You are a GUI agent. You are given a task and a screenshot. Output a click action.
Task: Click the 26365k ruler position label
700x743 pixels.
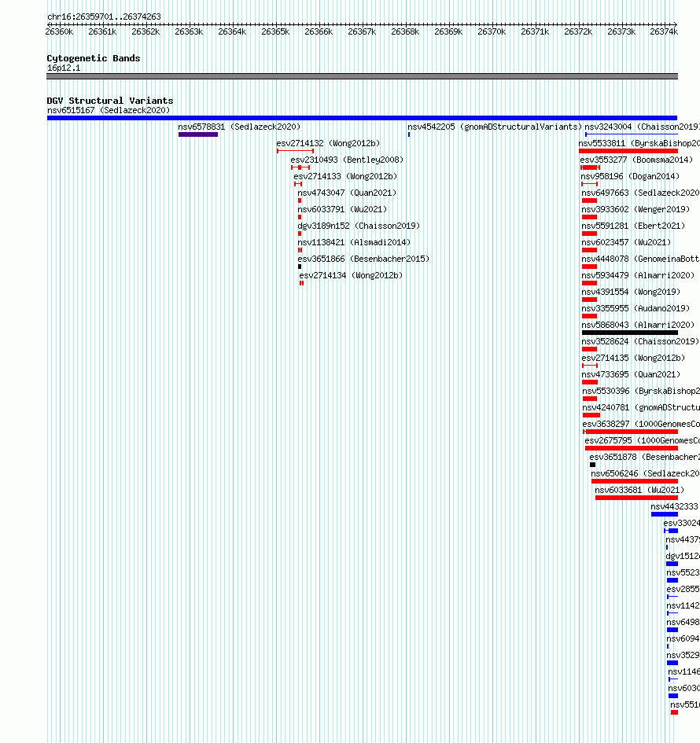click(275, 32)
